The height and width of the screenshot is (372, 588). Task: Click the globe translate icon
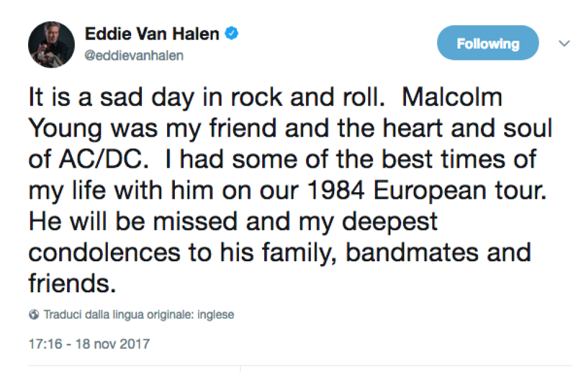[34, 314]
